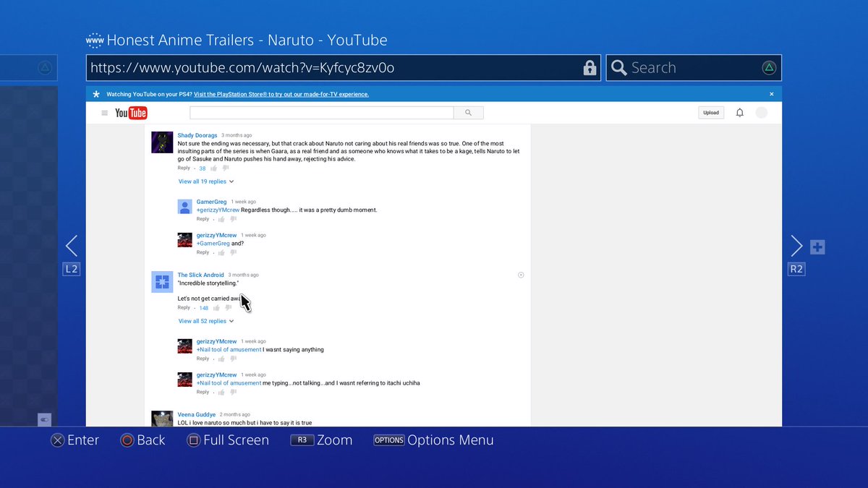Click the browser URL address bar
The image size is (868, 488).
click(x=343, y=68)
